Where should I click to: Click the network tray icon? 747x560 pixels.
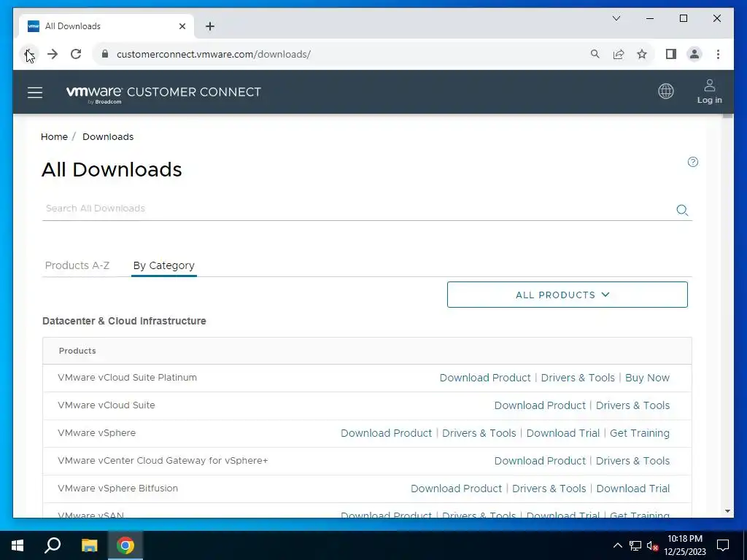(635, 545)
